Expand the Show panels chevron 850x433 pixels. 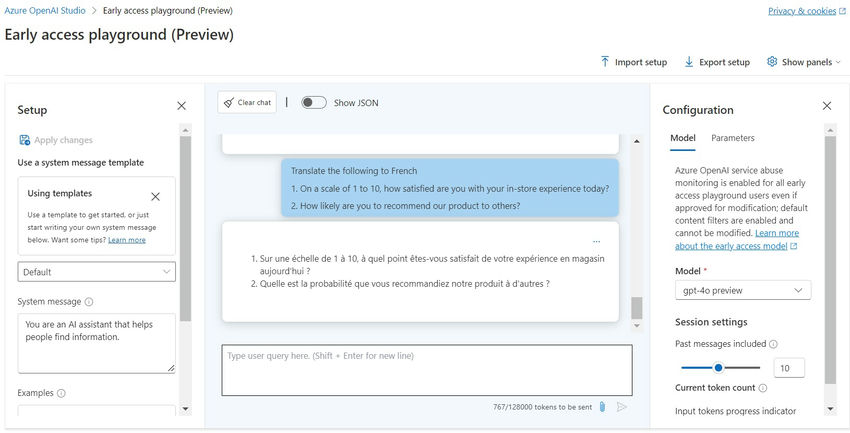tap(838, 62)
